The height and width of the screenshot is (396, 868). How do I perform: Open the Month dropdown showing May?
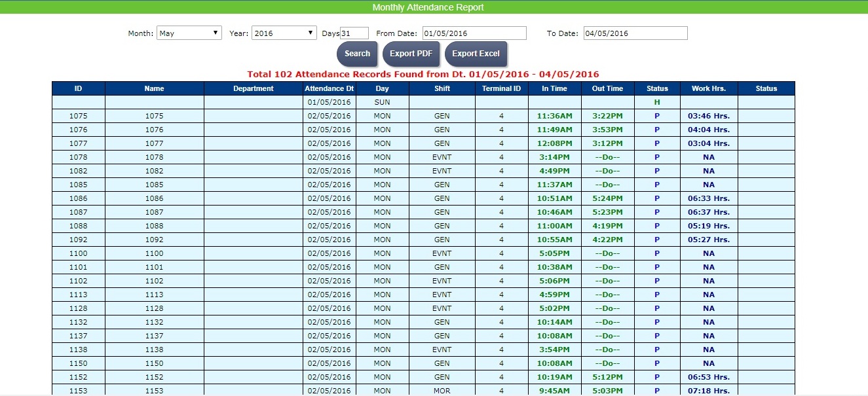(x=189, y=33)
